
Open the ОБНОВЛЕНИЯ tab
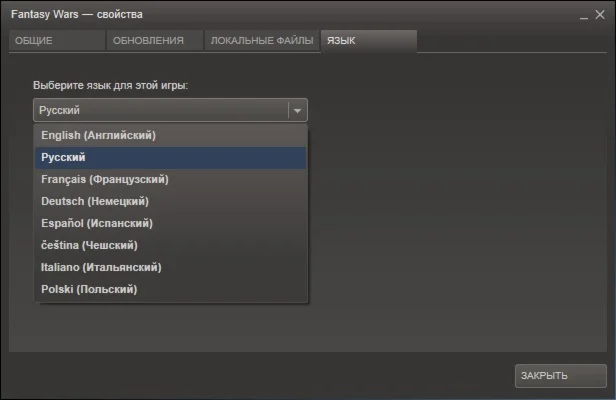click(154, 40)
